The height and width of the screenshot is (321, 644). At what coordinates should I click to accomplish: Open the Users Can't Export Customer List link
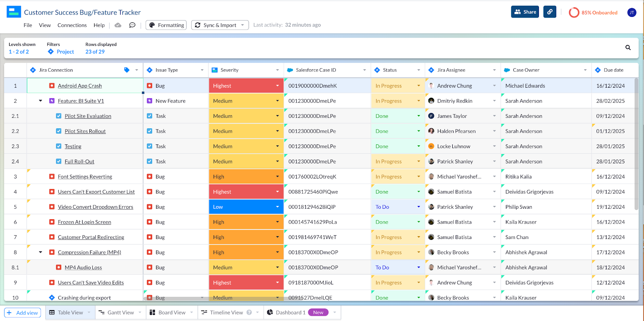[x=96, y=192]
